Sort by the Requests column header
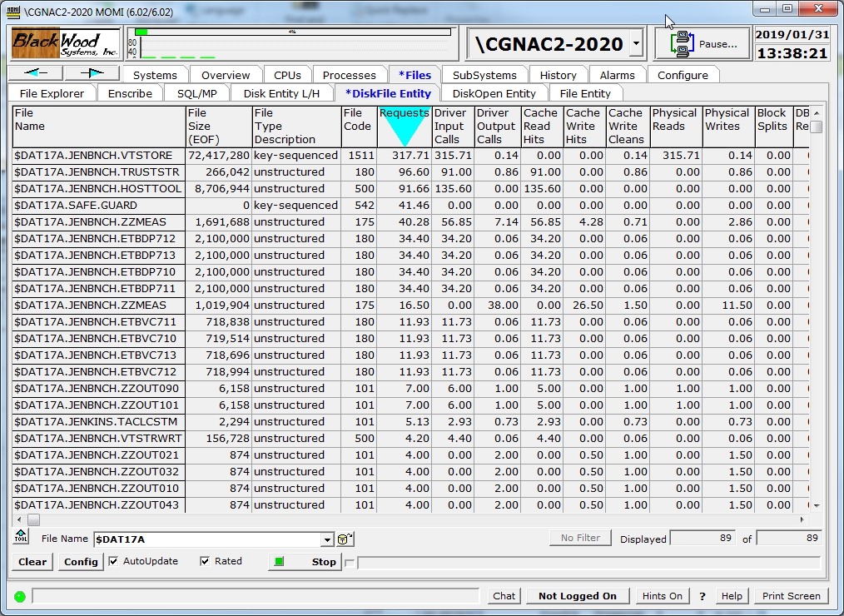Image resolution: width=844 pixels, height=616 pixels. point(404,126)
